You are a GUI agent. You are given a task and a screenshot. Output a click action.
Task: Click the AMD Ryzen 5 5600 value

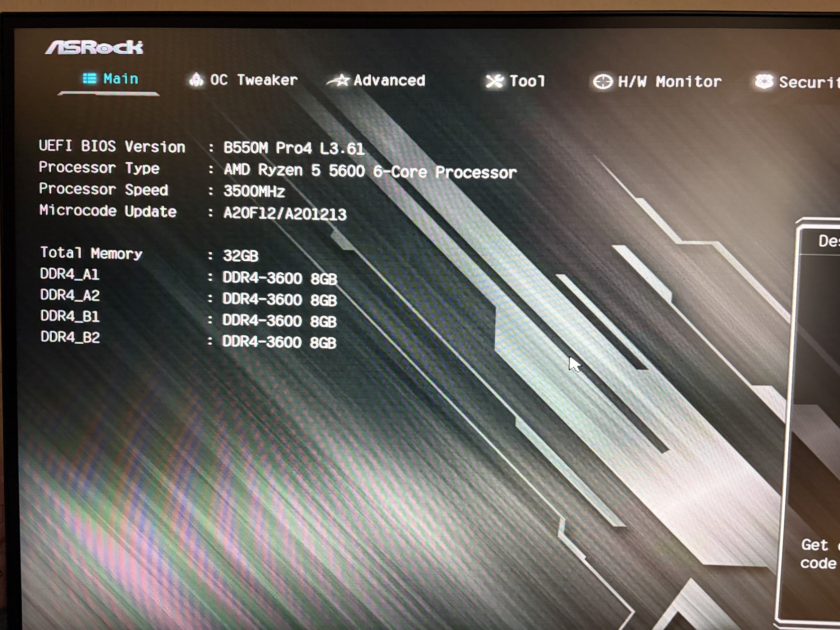370,171
